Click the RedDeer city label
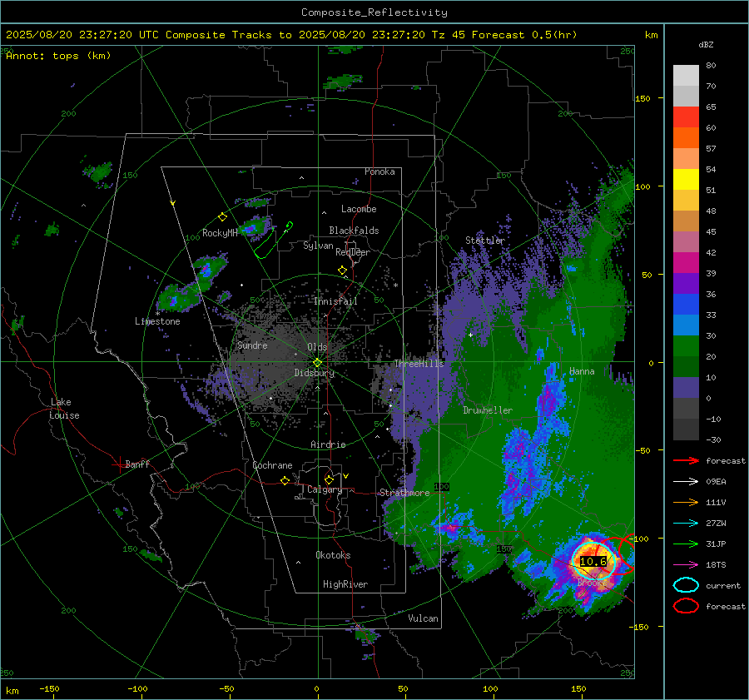 click(353, 252)
